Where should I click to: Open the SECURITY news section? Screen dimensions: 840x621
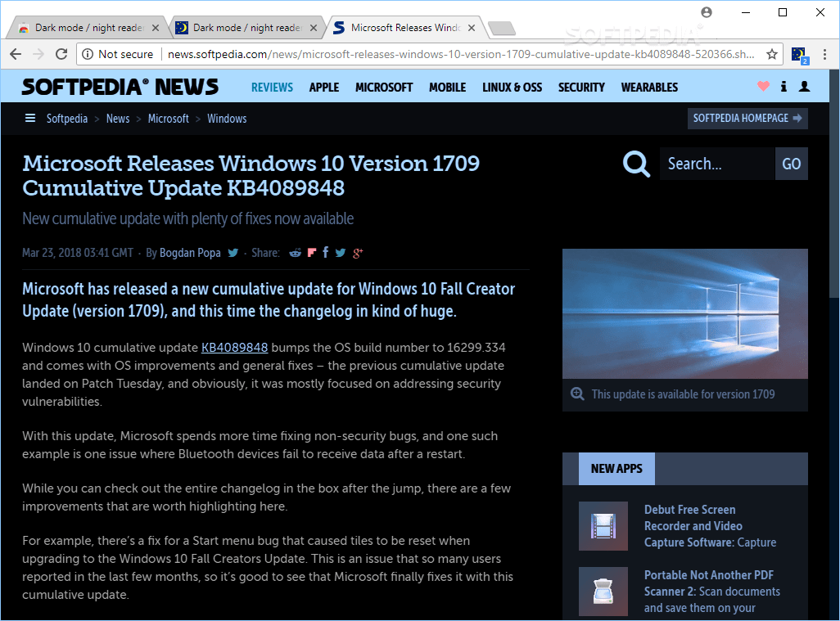point(581,88)
